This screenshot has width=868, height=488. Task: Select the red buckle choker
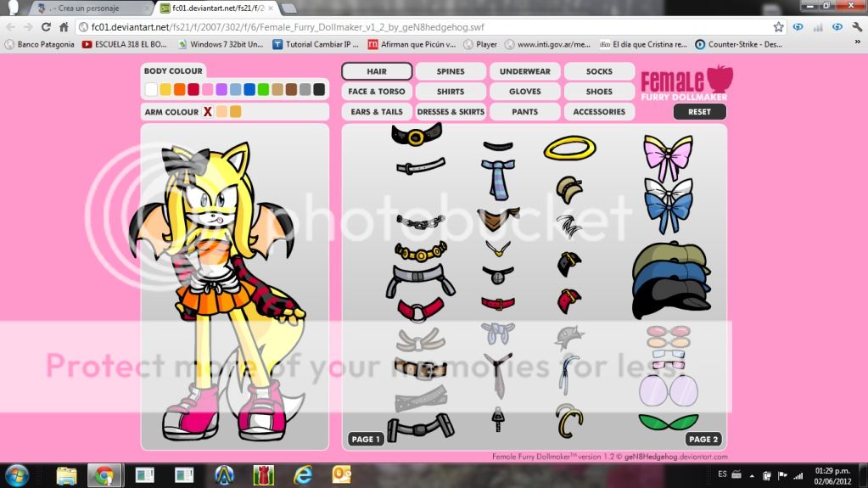coord(498,303)
